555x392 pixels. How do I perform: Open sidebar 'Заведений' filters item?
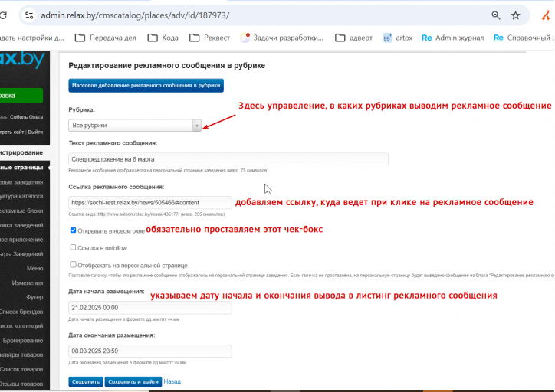coord(21,254)
